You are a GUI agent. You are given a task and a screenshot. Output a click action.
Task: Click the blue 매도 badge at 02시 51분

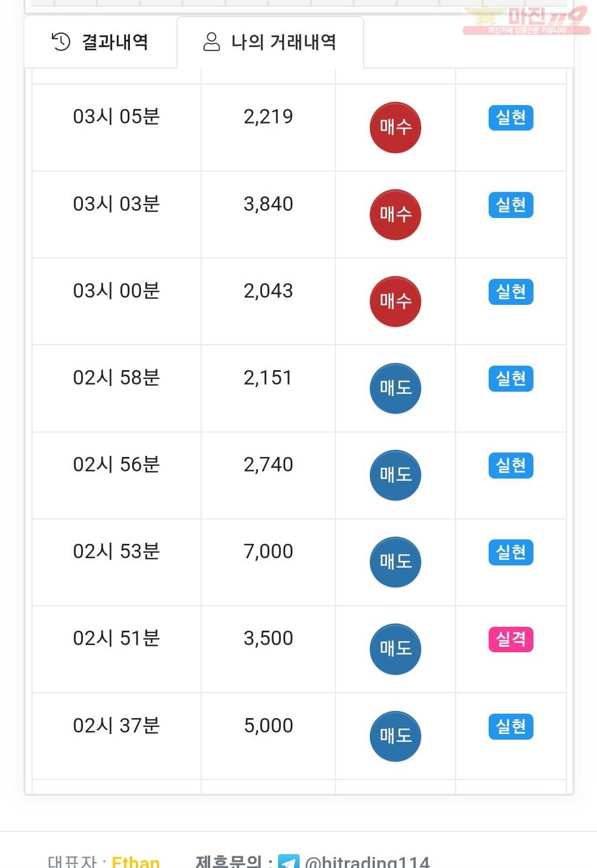point(395,649)
